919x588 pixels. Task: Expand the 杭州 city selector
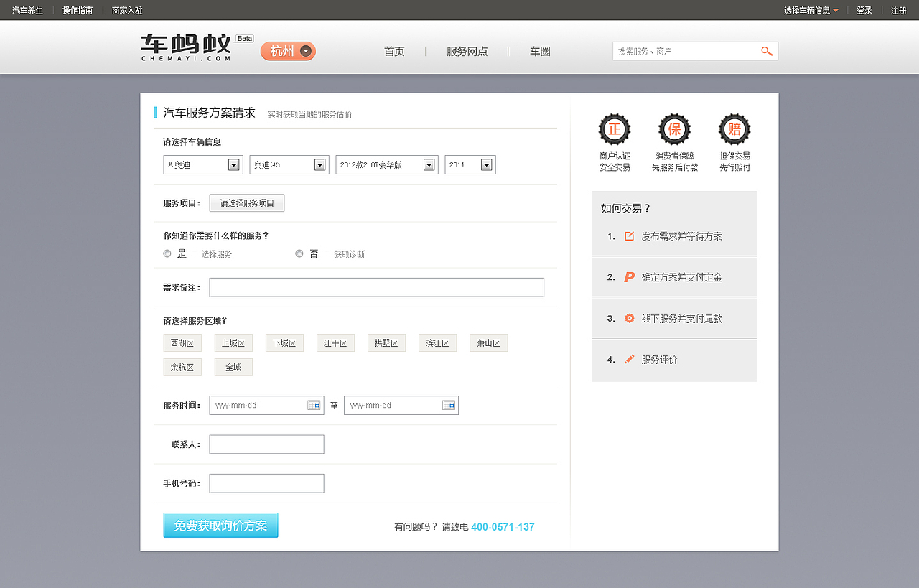(305, 51)
